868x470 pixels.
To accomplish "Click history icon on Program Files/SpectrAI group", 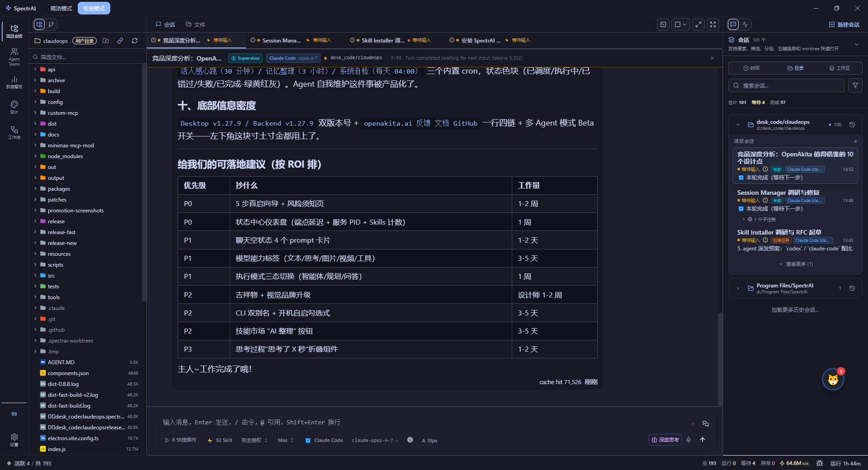I will point(852,288).
